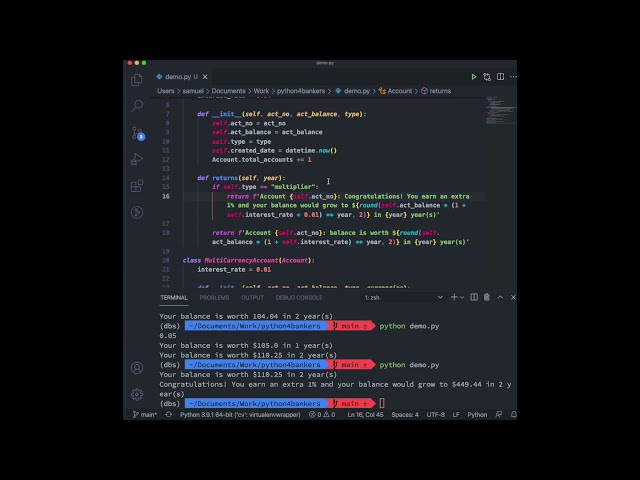
Task: Open editor More Actions ellipsis menu
Action: click(x=513, y=77)
